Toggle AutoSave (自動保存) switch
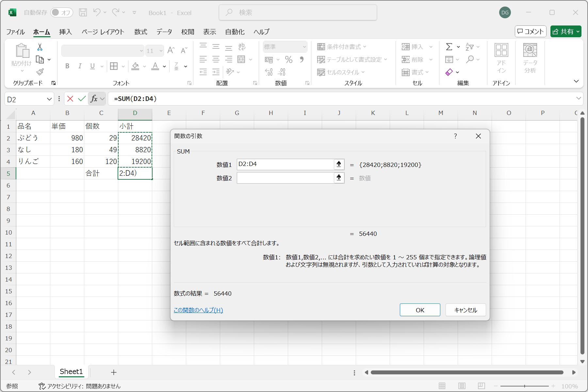This screenshot has height=392, width=588. coord(61,12)
